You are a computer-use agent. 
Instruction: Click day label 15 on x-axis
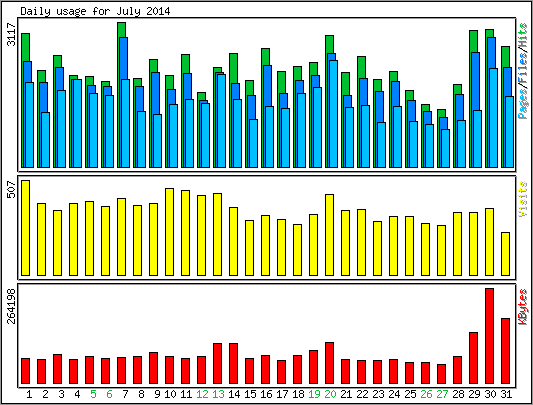(250, 394)
